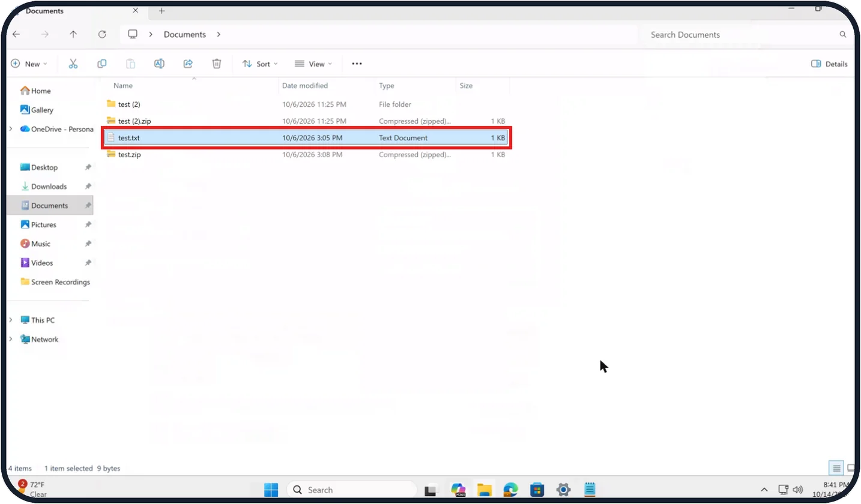Open the View dropdown menu
861x504 pixels.
click(313, 64)
